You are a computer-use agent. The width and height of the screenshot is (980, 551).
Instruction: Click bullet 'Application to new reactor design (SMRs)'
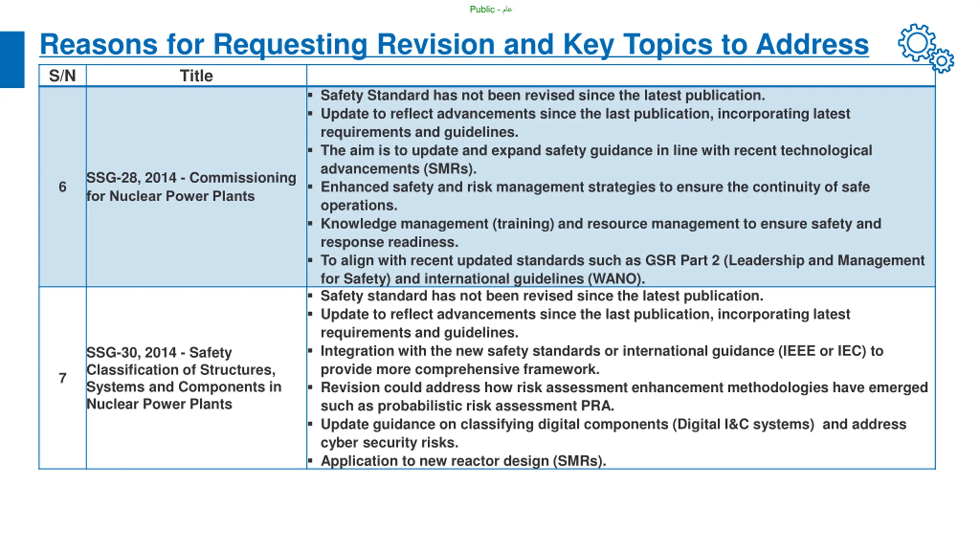tap(463, 461)
